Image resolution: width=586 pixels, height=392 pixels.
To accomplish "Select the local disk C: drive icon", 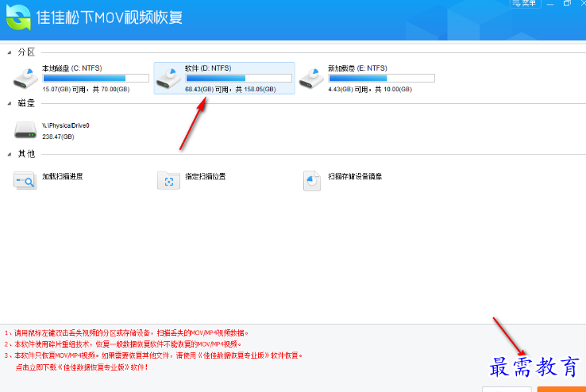I will pyautogui.click(x=25, y=79).
